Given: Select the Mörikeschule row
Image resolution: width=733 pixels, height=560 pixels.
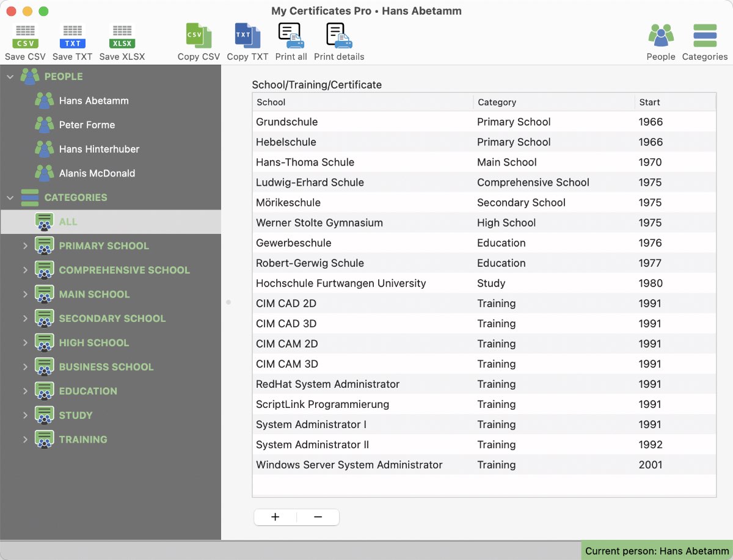Looking at the screenshot, I should tap(484, 202).
